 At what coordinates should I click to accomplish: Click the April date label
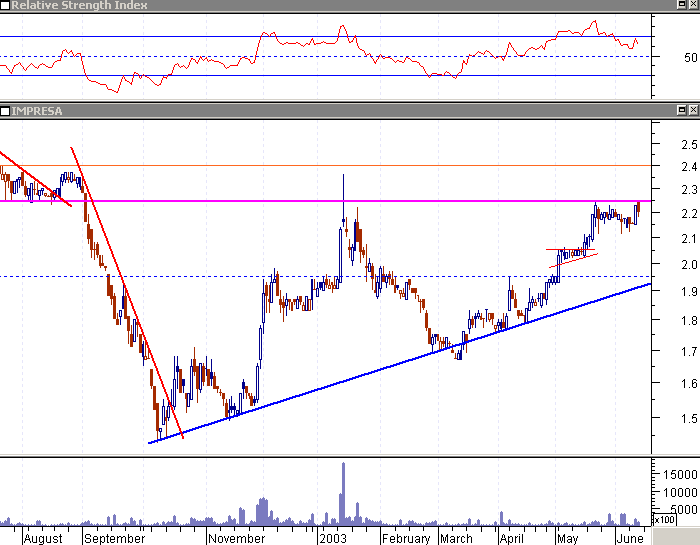point(512,538)
